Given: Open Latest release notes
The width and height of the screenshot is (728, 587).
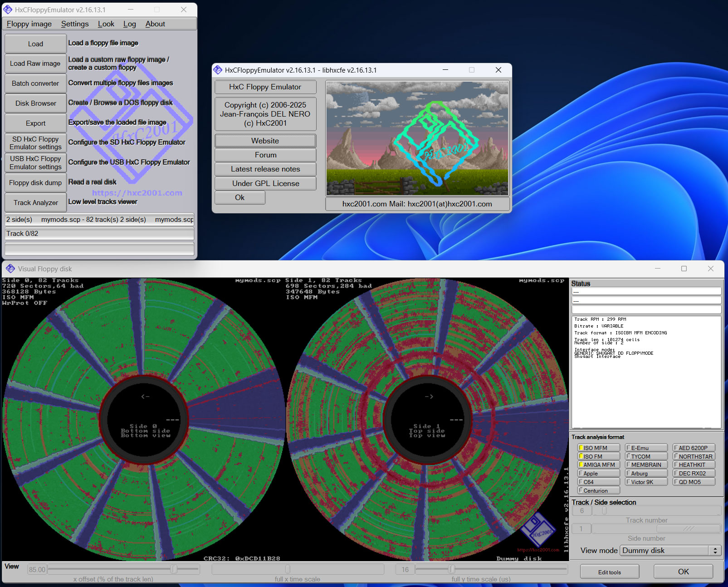Looking at the screenshot, I should click(x=265, y=169).
